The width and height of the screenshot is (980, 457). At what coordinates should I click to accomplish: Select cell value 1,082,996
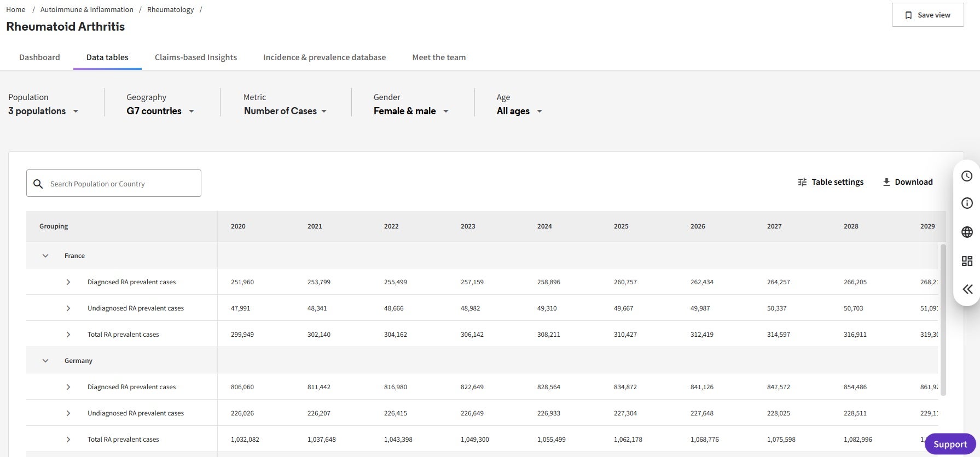pos(858,440)
